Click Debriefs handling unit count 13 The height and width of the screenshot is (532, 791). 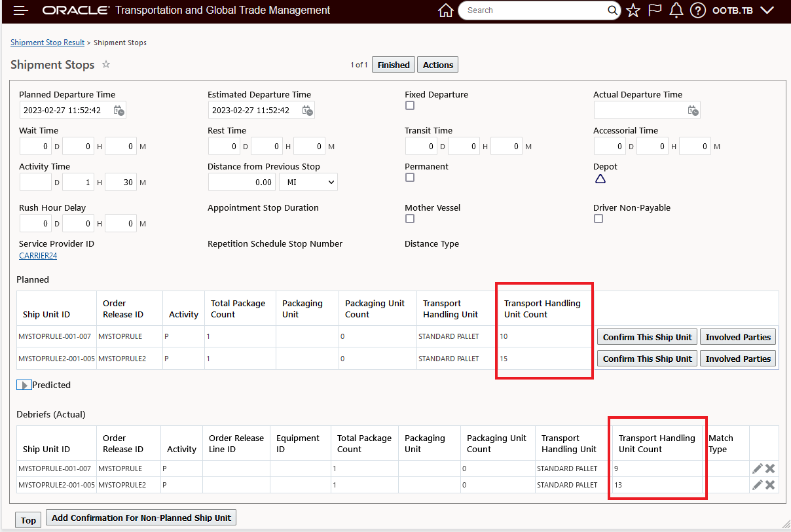[618, 486]
